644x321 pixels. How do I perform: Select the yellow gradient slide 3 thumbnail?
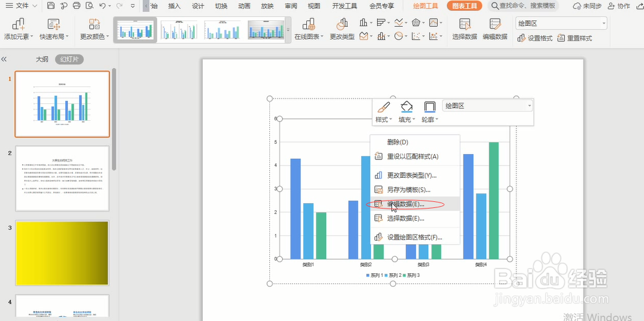pyautogui.click(x=62, y=253)
